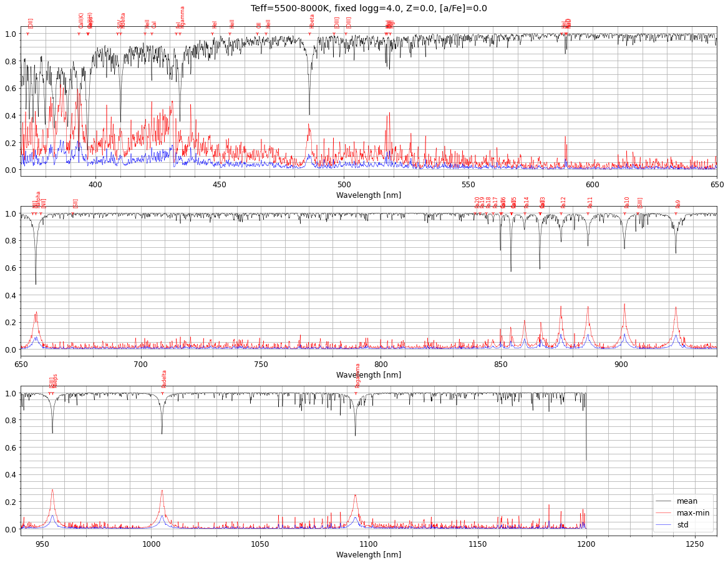The image size is (728, 563).
Task: Select the std legend entry
Action: click(683, 525)
